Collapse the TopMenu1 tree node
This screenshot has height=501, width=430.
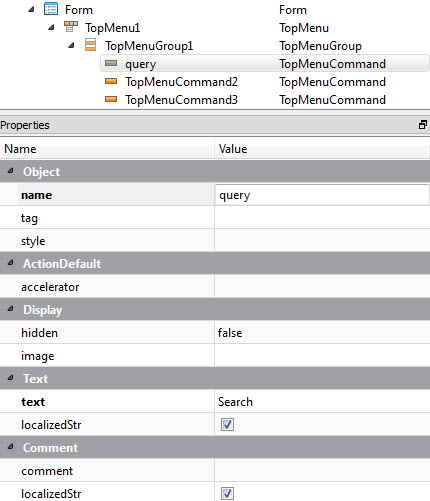[x=51, y=27]
